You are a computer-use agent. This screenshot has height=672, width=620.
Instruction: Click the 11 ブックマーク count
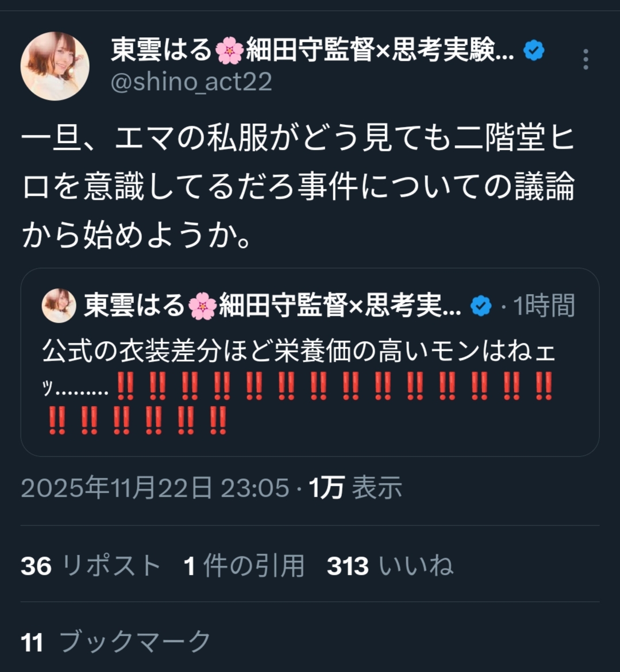[115, 642]
